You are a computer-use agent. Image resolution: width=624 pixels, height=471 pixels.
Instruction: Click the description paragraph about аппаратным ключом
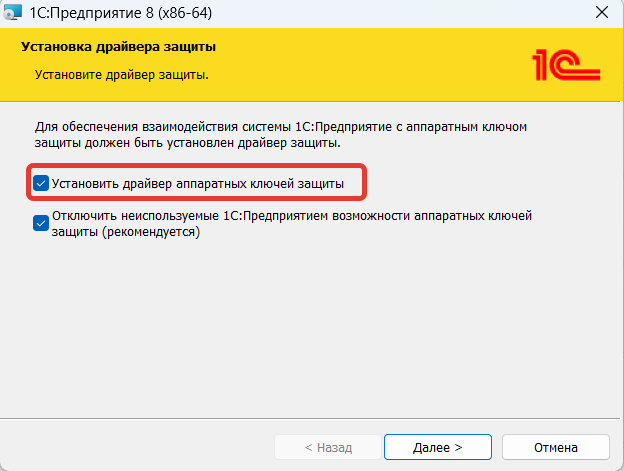tap(280, 135)
